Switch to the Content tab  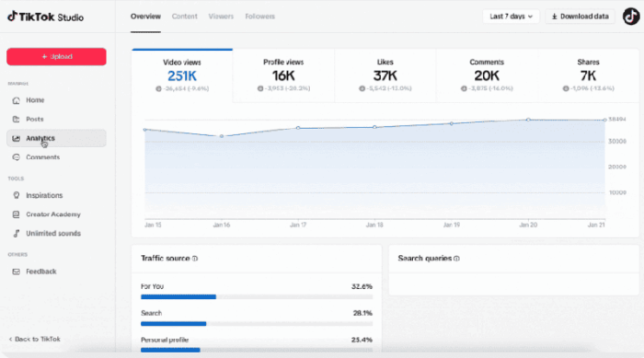[184, 17]
